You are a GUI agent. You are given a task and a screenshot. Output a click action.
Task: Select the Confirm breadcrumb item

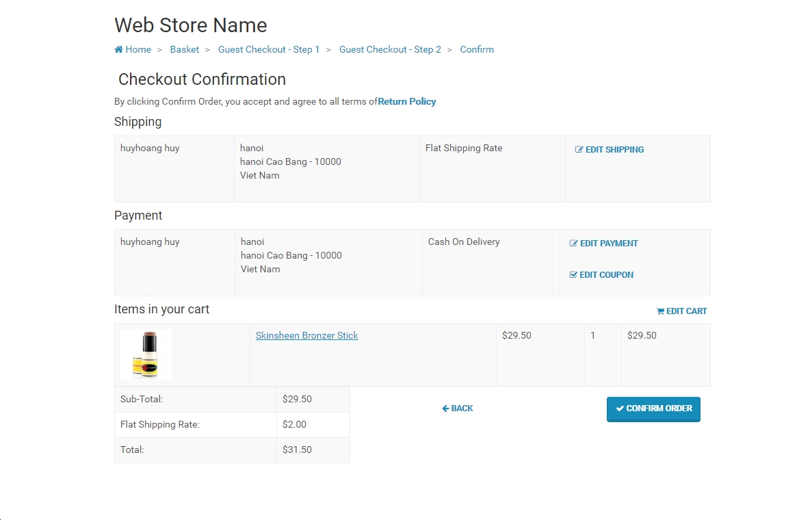[x=477, y=50]
